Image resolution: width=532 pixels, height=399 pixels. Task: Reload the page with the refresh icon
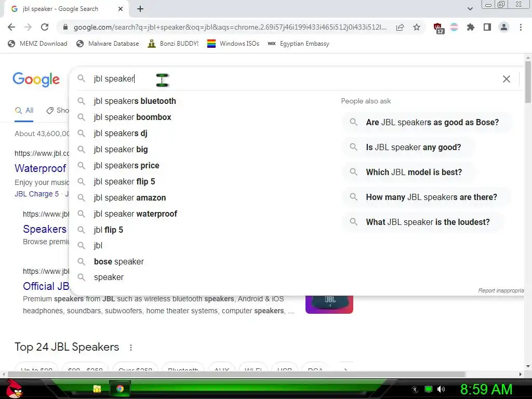pyautogui.click(x=45, y=27)
